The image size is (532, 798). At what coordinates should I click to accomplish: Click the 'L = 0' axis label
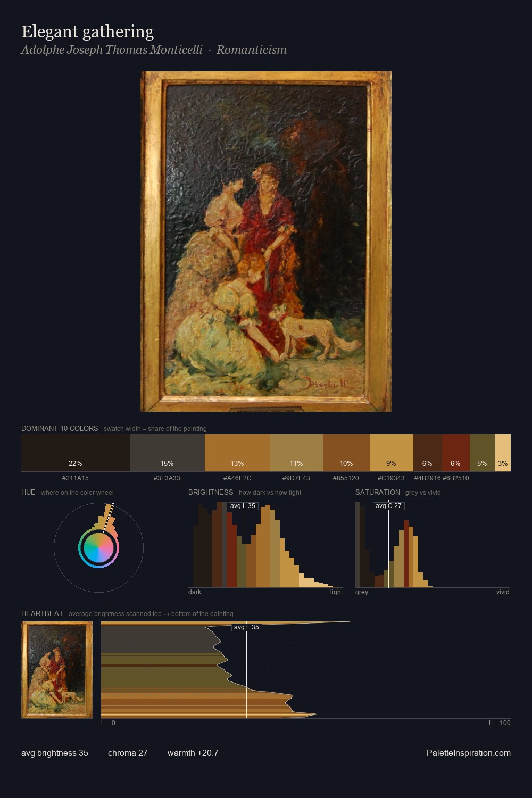pyautogui.click(x=108, y=723)
